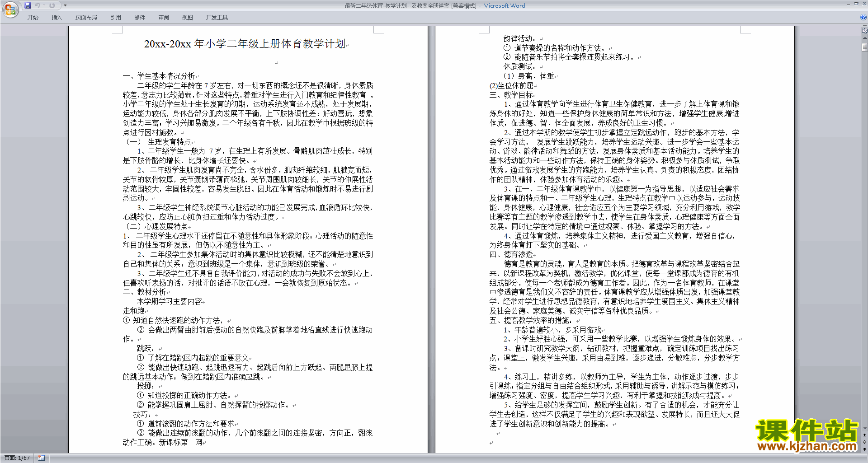Click the heading 二、教材分析
The height and width of the screenshot is (463, 868).
[144, 292]
